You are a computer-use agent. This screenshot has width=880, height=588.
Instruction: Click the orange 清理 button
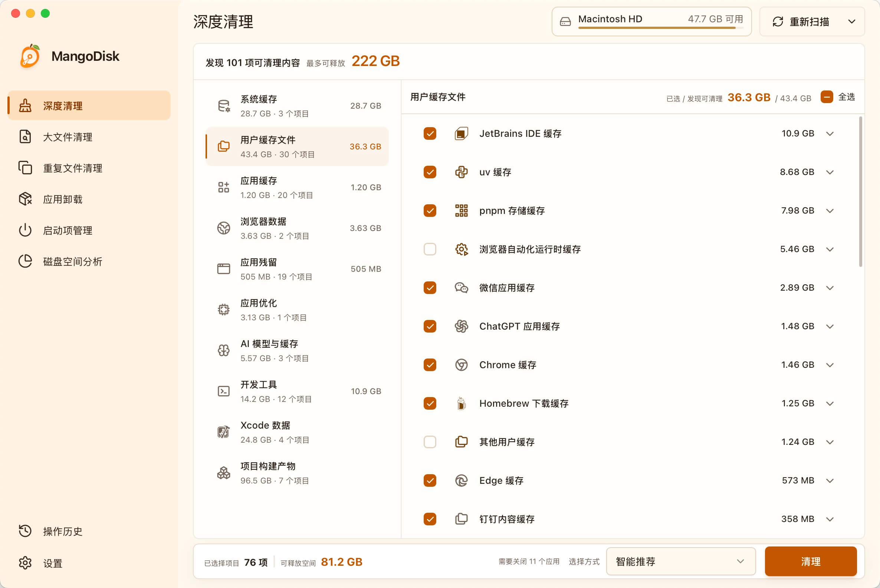tap(811, 561)
